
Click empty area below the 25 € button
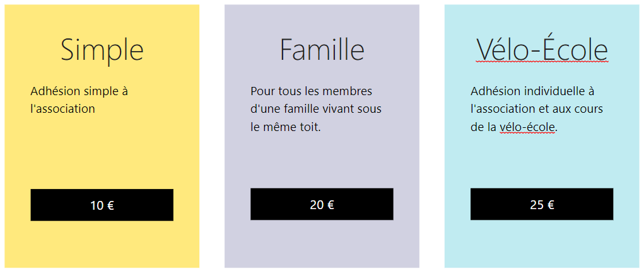tap(542, 244)
